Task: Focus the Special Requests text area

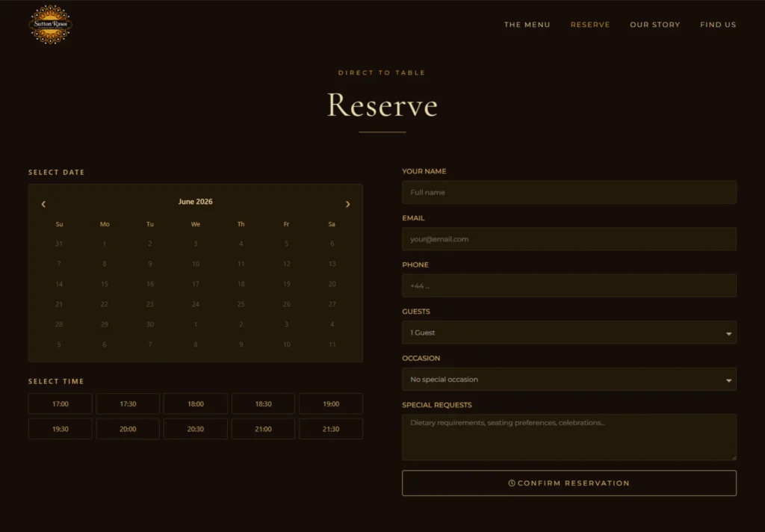Action: pos(569,437)
